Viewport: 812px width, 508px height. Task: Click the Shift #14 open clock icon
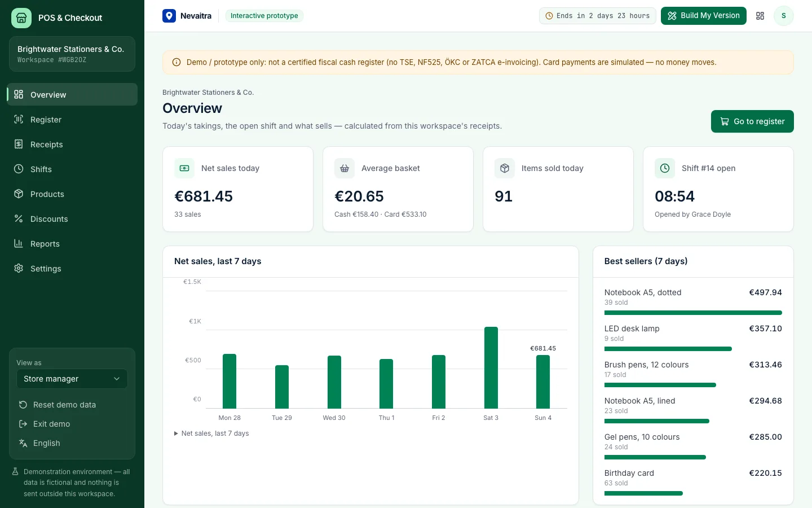coord(665,168)
